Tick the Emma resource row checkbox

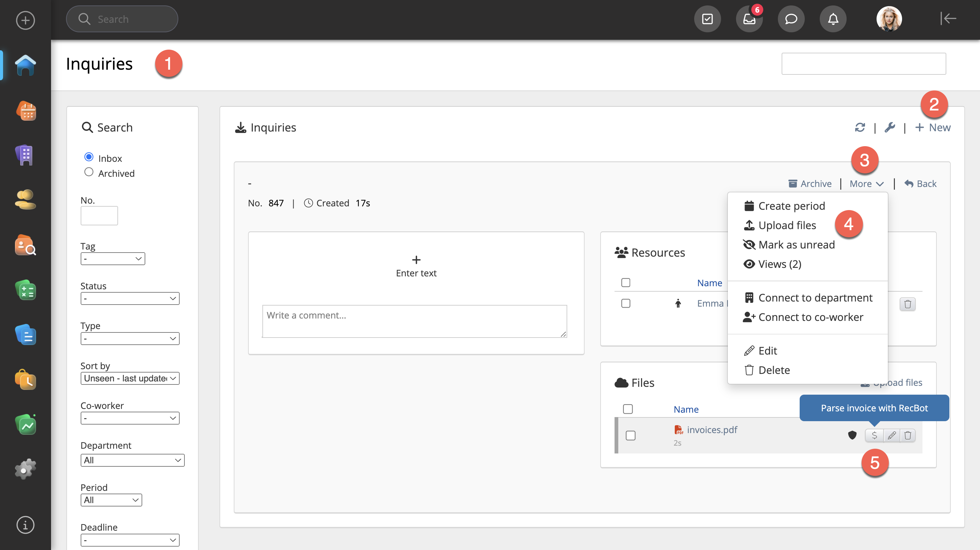[626, 303]
